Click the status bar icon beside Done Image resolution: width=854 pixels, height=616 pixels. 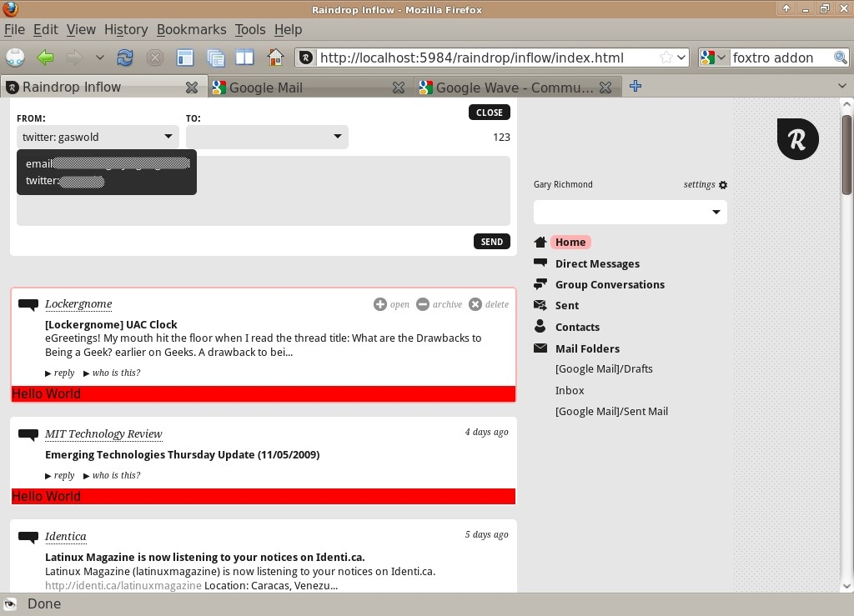[10, 603]
